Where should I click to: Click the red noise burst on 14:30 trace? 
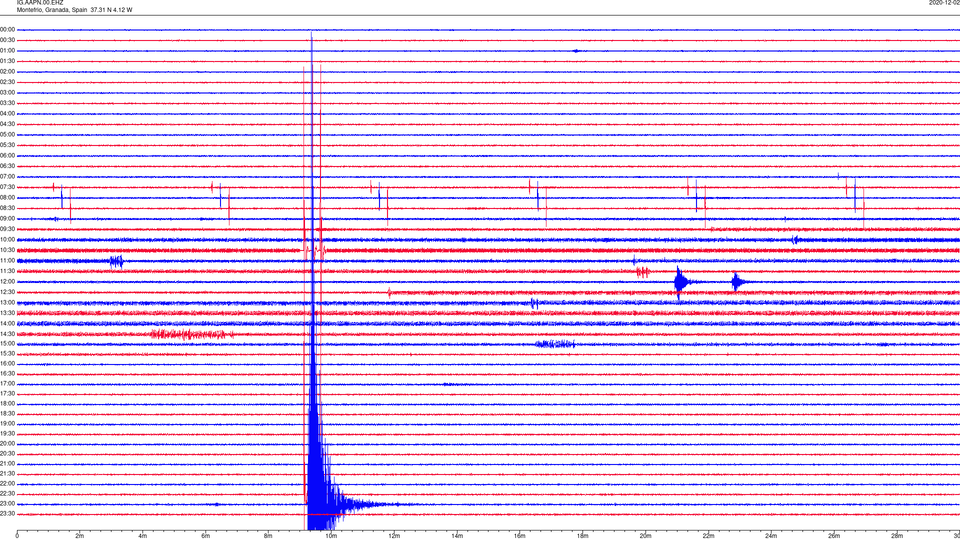[x=192, y=334]
